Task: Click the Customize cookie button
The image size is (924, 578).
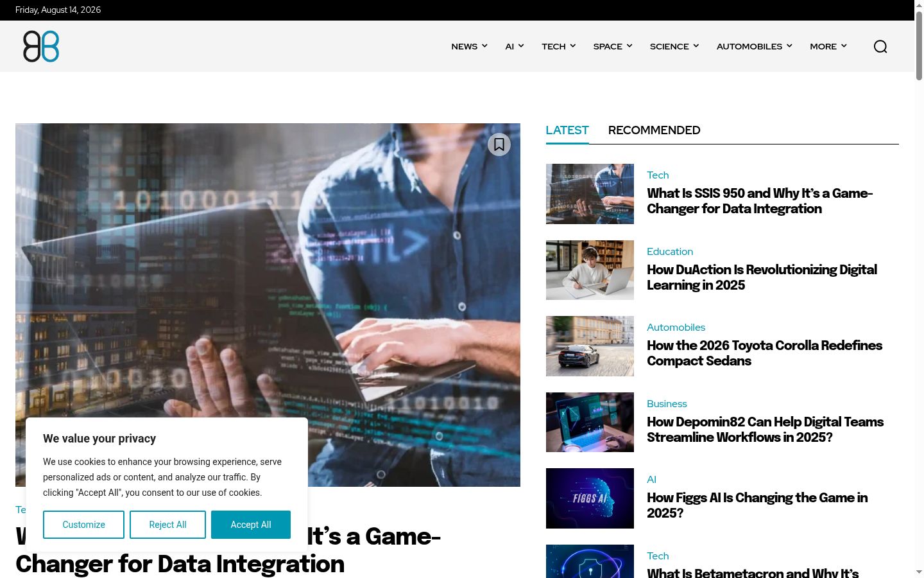Action: tap(83, 525)
